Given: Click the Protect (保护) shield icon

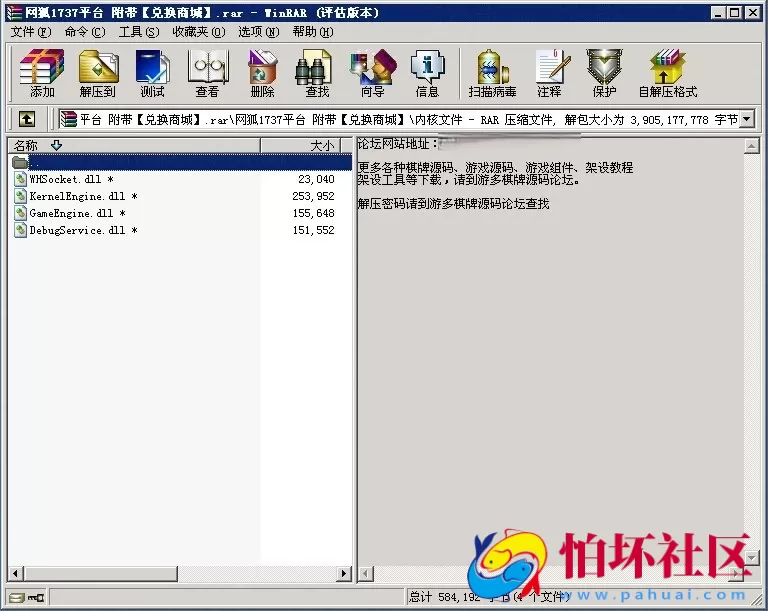Looking at the screenshot, I should pyautogui.click(x=604, y=73).
